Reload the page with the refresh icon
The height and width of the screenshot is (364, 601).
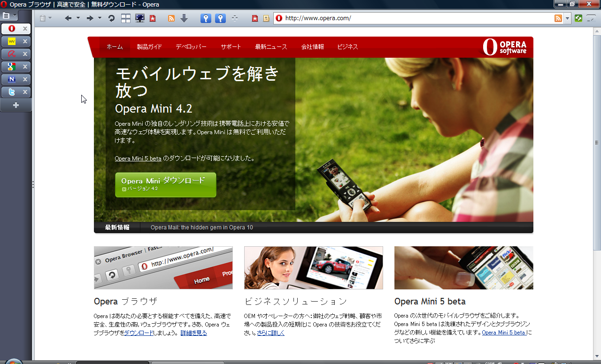(x=111, y=18)
